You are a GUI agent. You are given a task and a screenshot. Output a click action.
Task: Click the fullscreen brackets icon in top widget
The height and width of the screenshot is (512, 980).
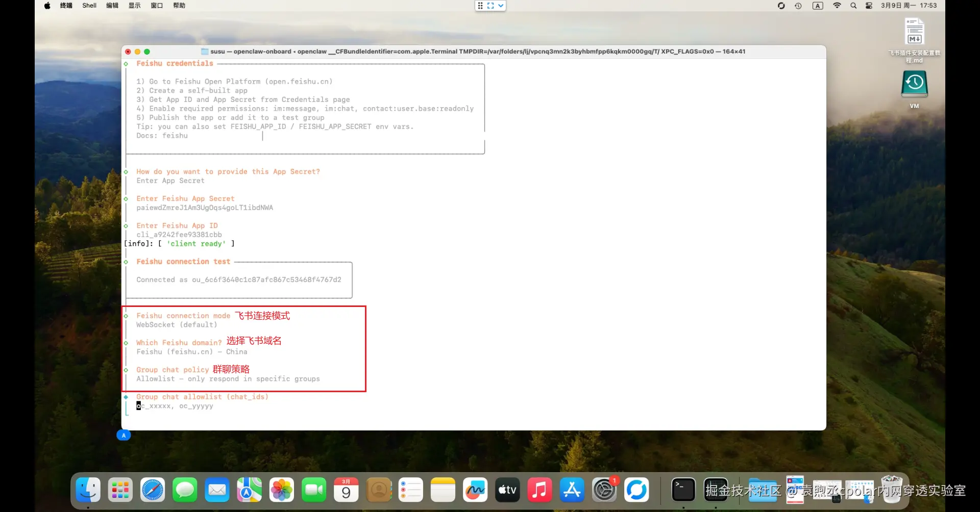(x=491, y=6)
